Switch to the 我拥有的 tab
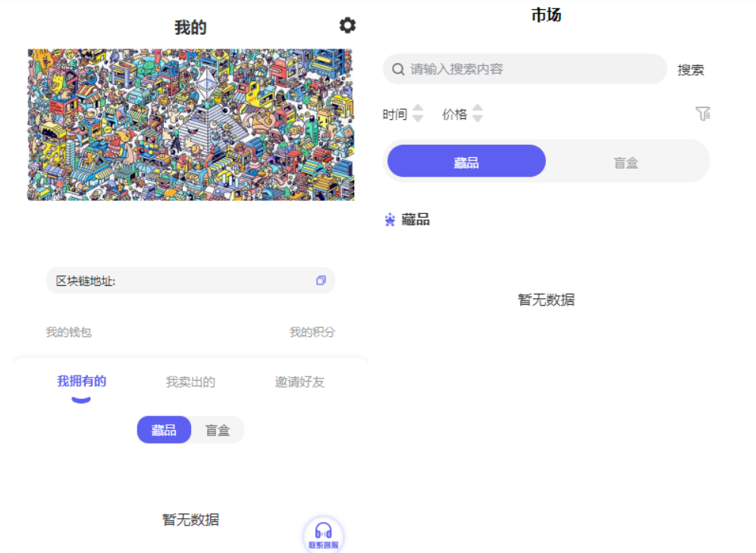756x553 pixels. point(81,382)
